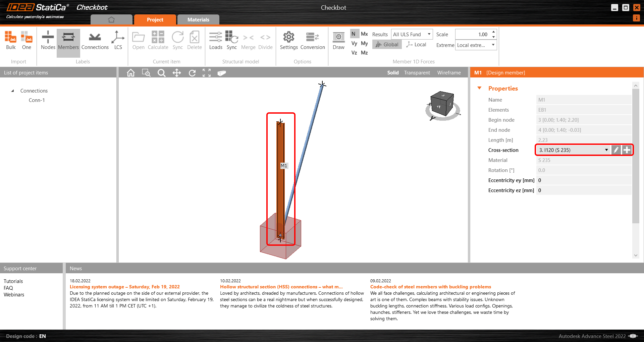Open the Cross-section dropdown for M1
This screenshot has width=644, height=342.
click(x=606, y=150)
